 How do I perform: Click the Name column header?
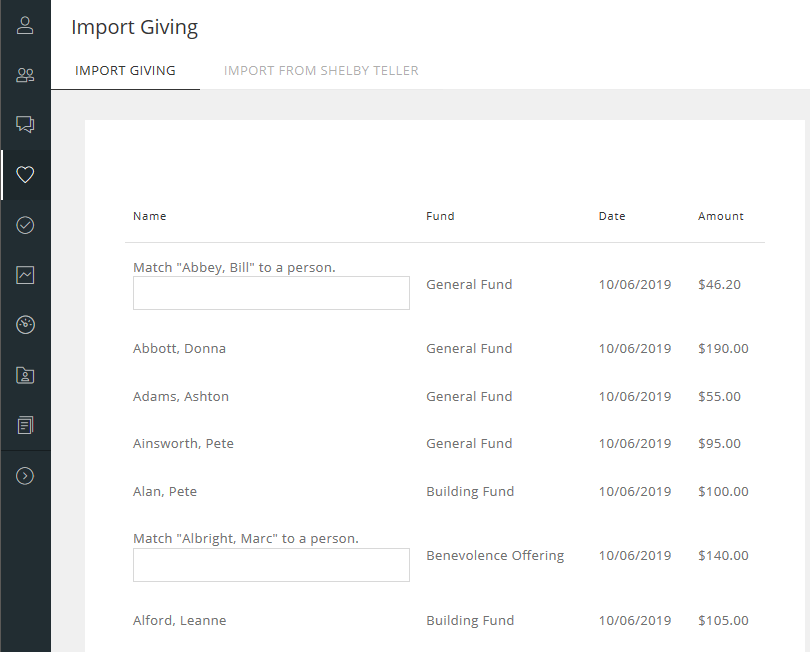(150, 216)
